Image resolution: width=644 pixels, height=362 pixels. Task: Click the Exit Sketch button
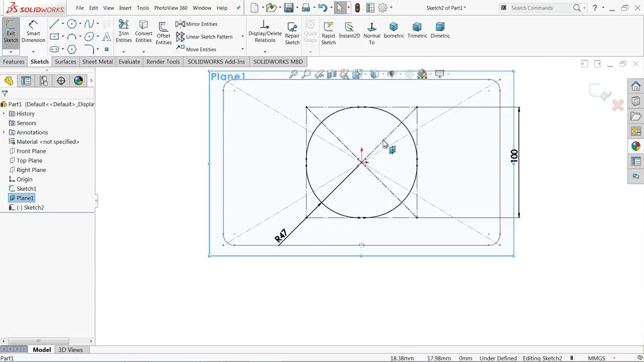coord(11,32)
